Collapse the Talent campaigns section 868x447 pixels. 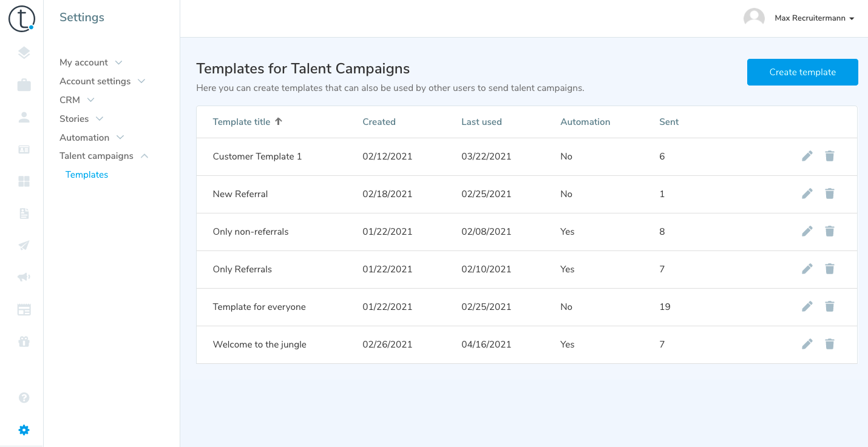point(104,156)
